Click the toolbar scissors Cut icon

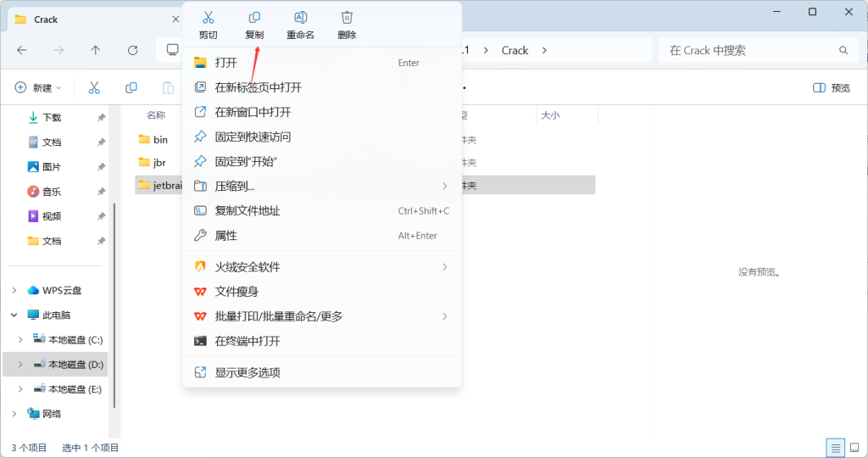tap(94, 87)
